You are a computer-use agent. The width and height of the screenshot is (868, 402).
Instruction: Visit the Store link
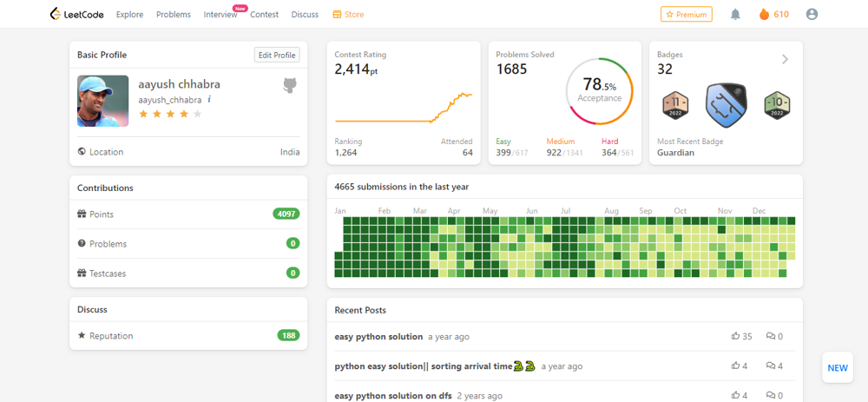coord(348,15)
